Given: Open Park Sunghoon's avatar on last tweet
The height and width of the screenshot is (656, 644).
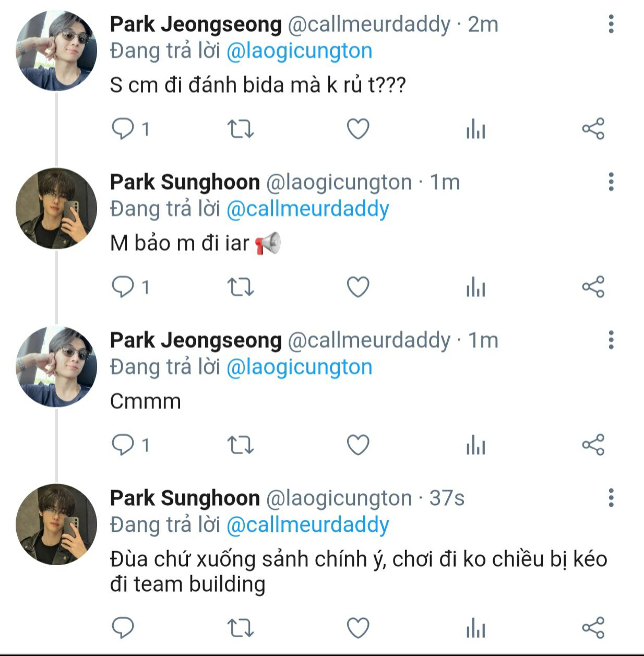Looking at the screenshot, I should tap(56, 524).
